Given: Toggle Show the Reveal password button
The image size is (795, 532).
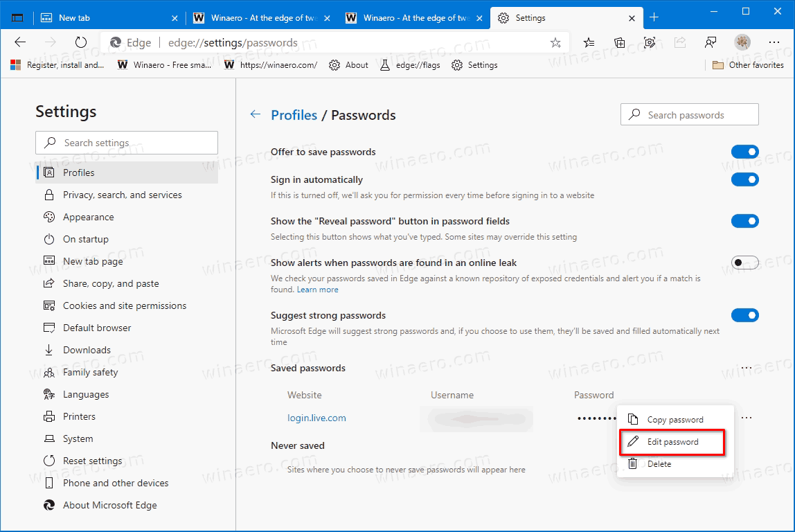Looking at the screenshot, I should [x=745, y=221].
